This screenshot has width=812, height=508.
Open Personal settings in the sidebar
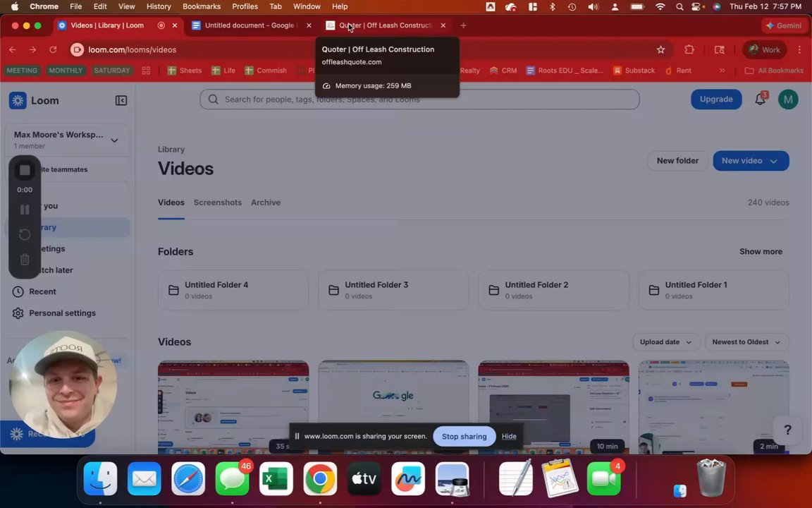(x=62, y=313)
